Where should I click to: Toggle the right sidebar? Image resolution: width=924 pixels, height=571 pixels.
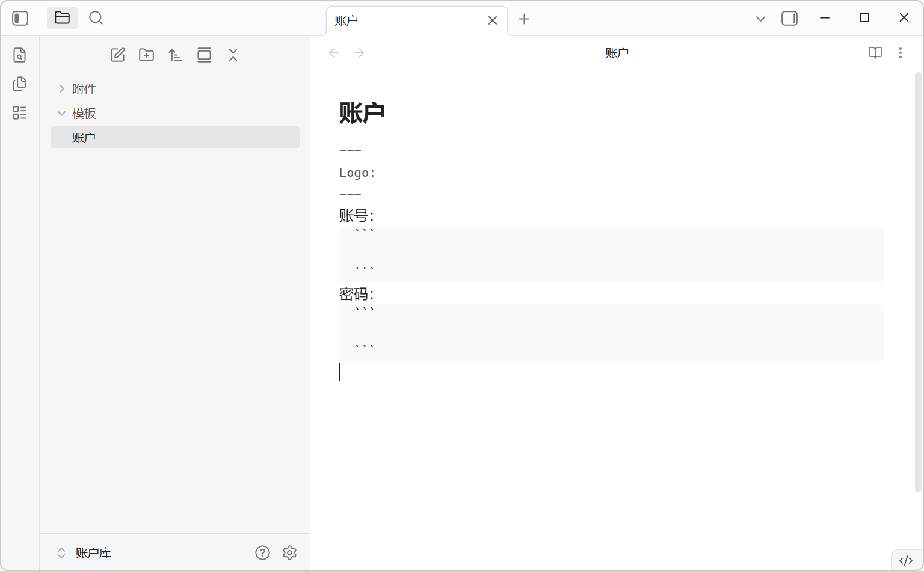pyautogui.click(x=789, y=19)
